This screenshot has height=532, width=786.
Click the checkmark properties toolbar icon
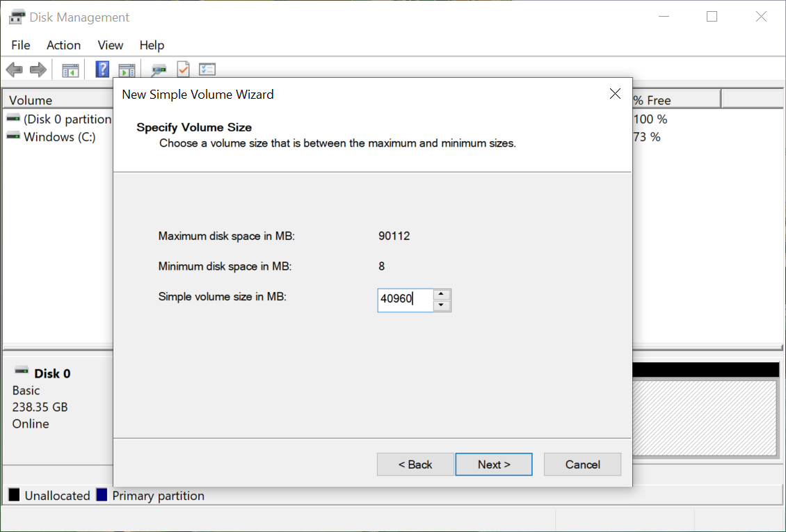[184, 69]
